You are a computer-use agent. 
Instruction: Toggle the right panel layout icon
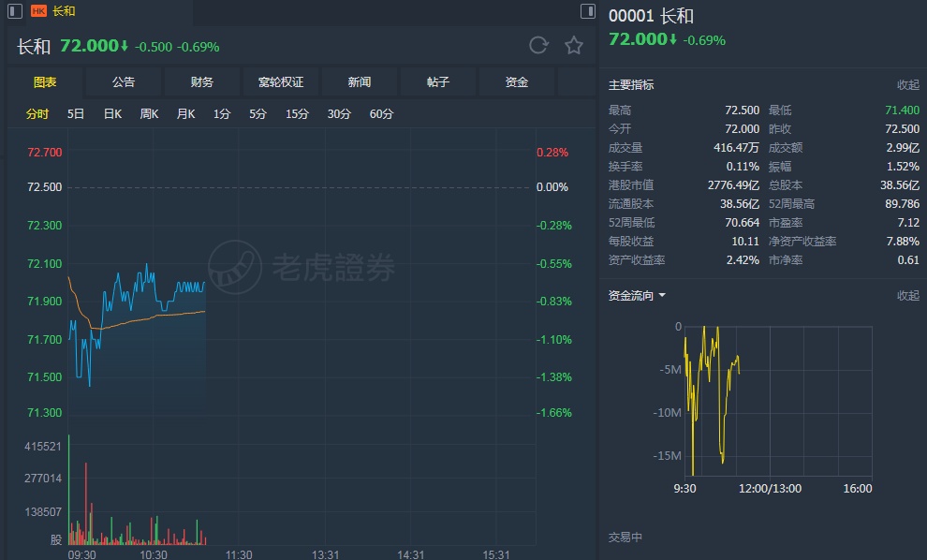(x=588, y=10)
